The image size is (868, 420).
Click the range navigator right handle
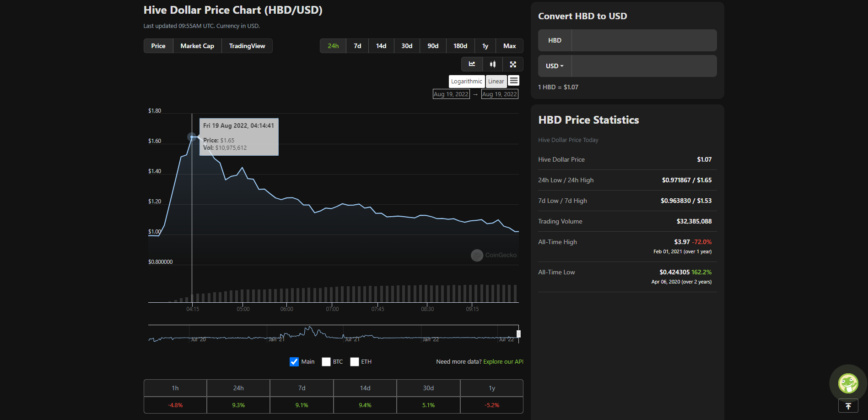point(518,334)
